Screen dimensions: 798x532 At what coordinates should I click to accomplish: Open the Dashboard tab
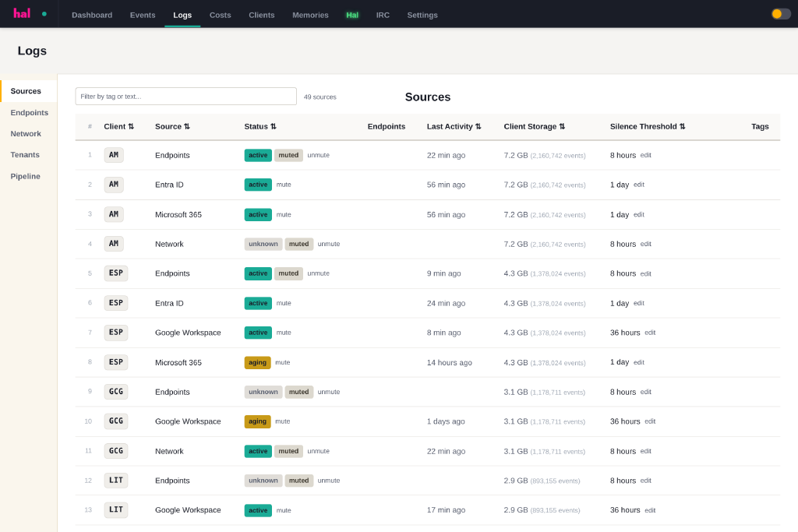click(x=92, y=16)
